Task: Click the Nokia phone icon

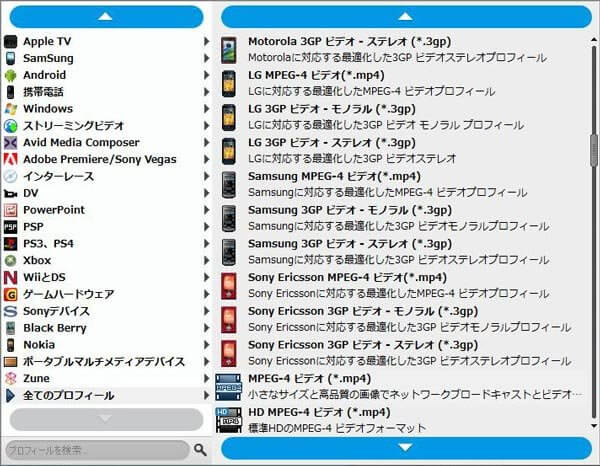Action: tap(11, 345)
